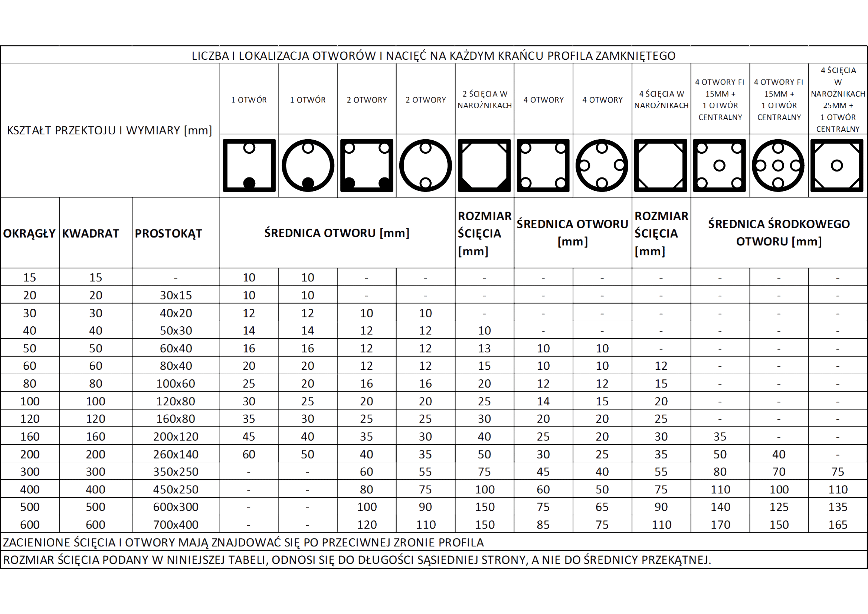This screenshot has height=614, width=868.
Task: Select the 'KWADRAT' column header
Action: [x=91, y=233]
